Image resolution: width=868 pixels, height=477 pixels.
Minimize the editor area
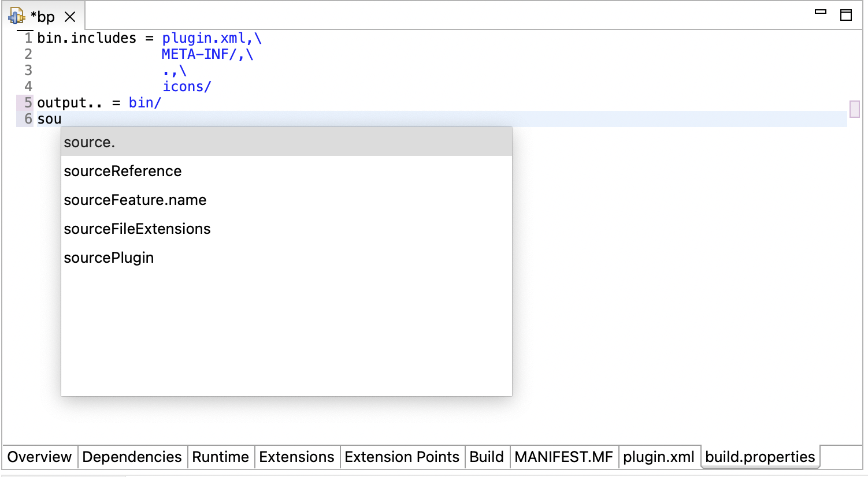pyautogui.click(x=821, y=12)
